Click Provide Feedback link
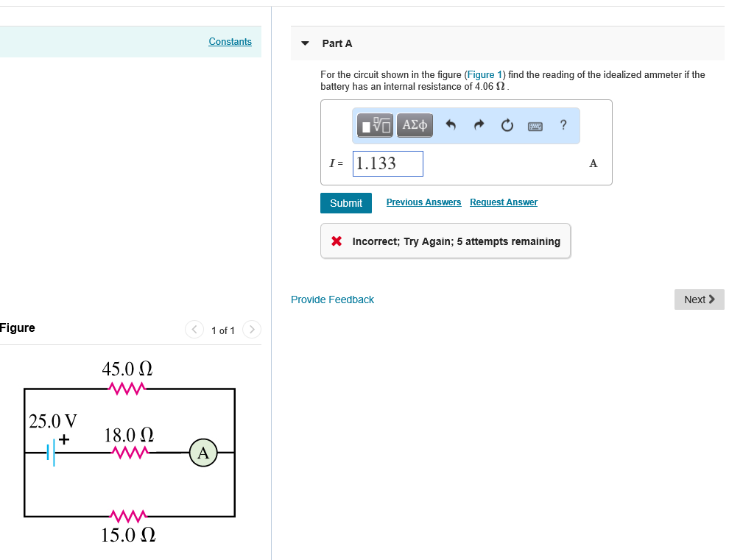Image resolution: width=729 pixels, height=560 pixels. coord(332,300)
